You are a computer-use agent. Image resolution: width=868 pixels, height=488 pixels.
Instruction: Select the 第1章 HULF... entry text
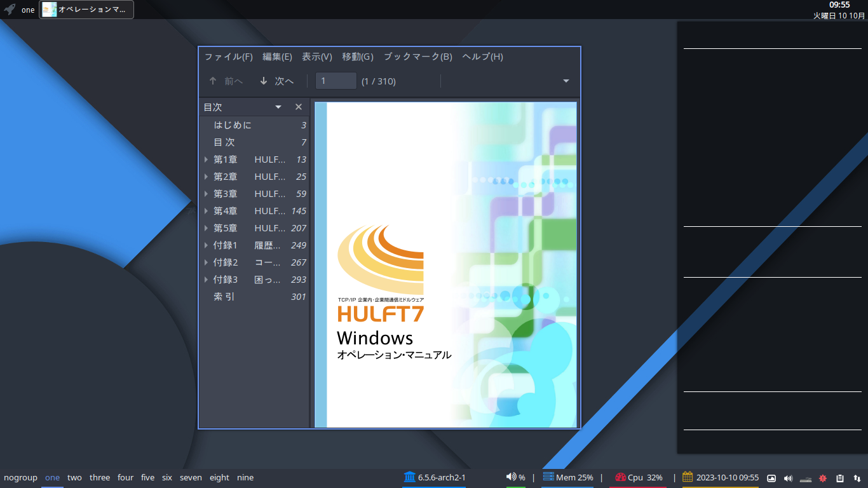[250, 159]
